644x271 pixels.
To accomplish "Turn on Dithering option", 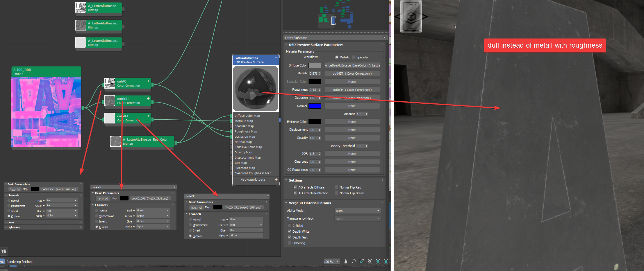I will click(290, 243).
